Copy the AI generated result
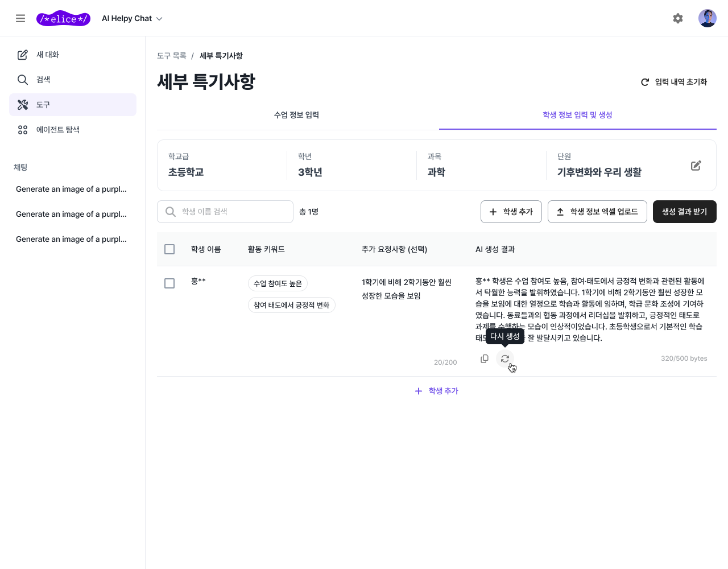728x569 pixels. (485, 358)
